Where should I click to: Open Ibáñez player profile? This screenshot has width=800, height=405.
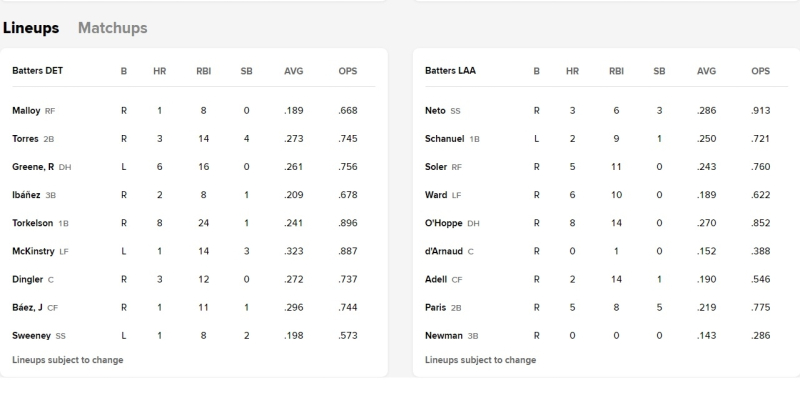[26, 195]
